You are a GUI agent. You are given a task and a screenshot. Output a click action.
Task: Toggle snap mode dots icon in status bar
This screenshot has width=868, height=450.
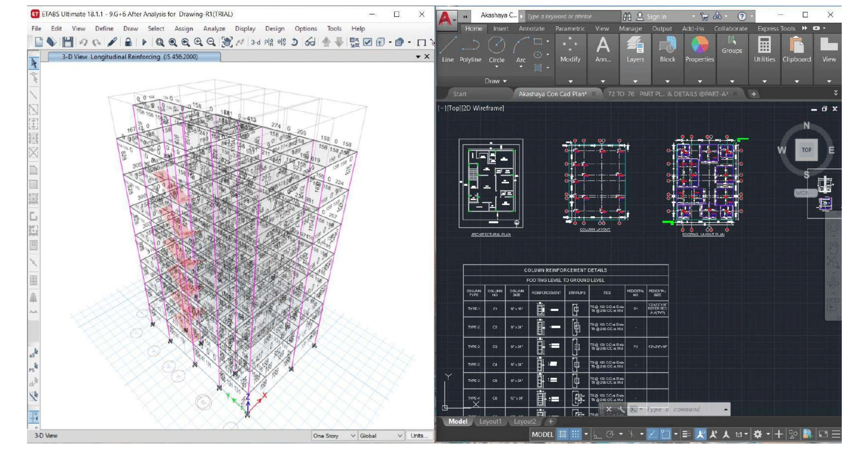(575, 434)
